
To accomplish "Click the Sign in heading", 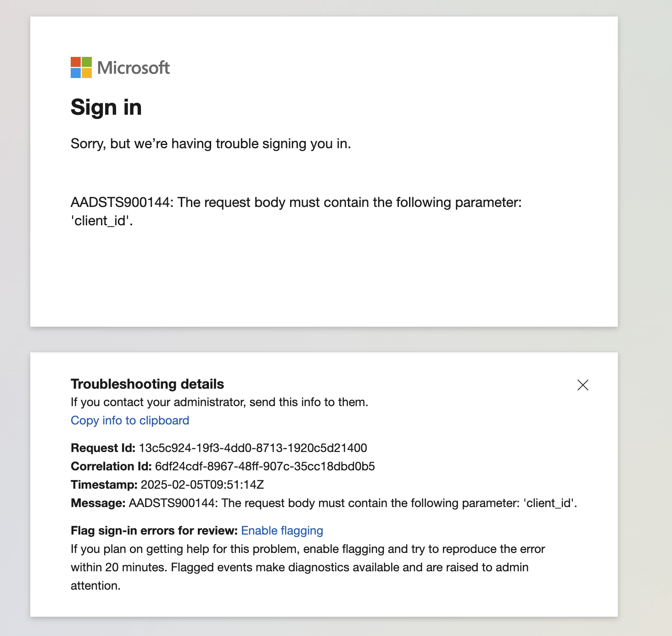I will [x=106, y=107].
